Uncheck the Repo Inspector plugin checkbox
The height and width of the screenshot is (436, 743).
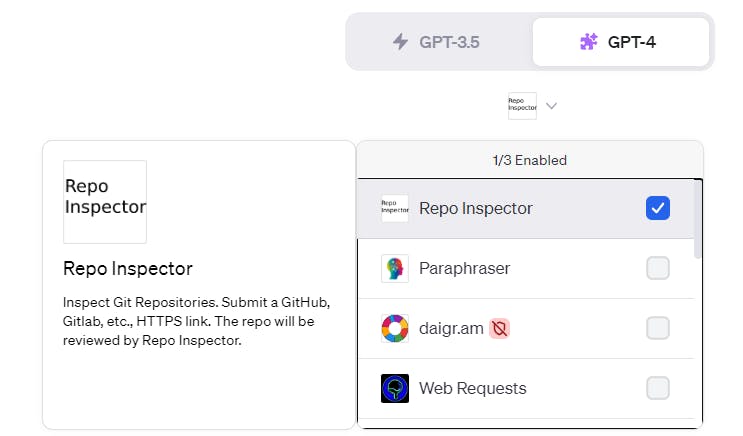coord(658,208)
